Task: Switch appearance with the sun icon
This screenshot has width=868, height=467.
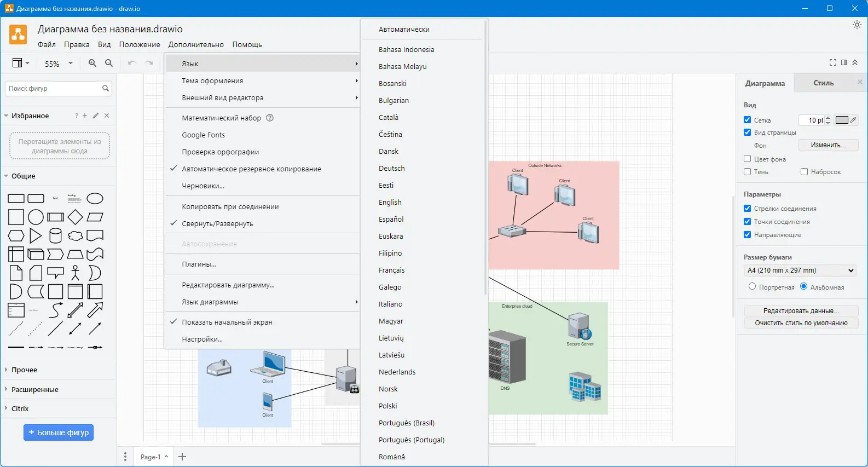Action: 857,25
